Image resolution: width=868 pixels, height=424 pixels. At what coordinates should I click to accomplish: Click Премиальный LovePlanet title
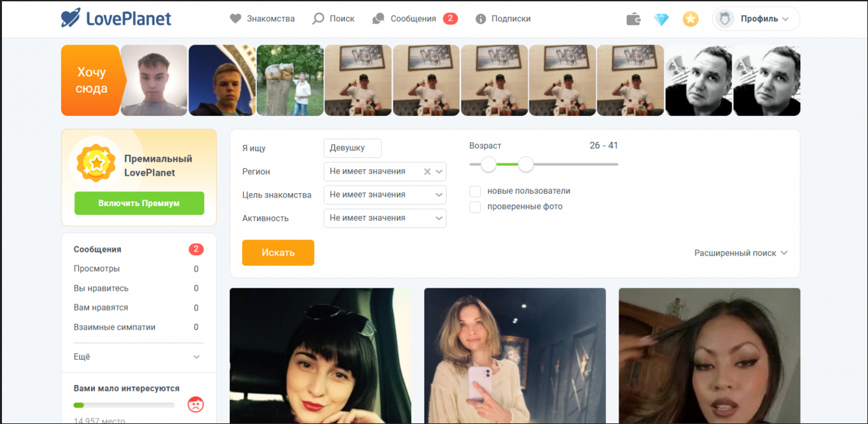158,166
